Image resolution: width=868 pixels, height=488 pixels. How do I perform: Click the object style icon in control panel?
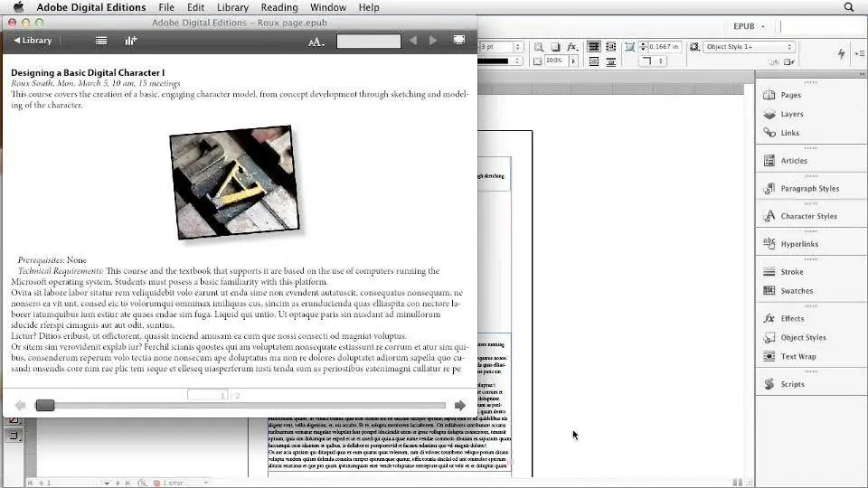694,47
